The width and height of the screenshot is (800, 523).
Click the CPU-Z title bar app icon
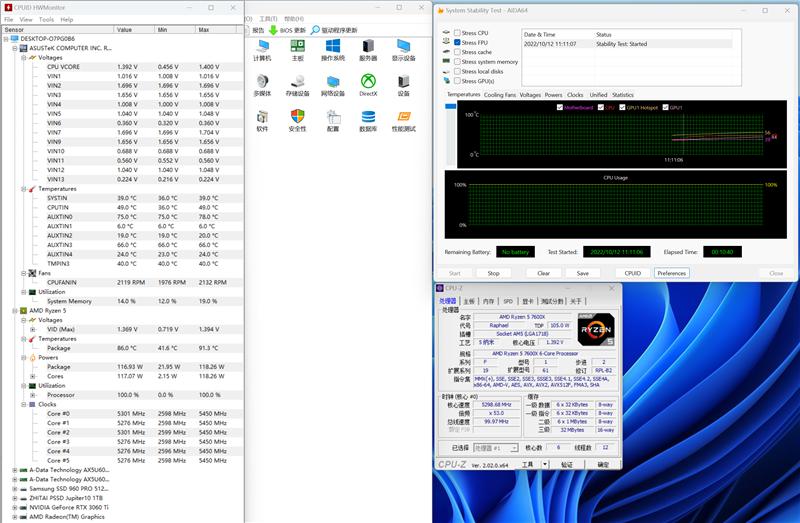440,288
